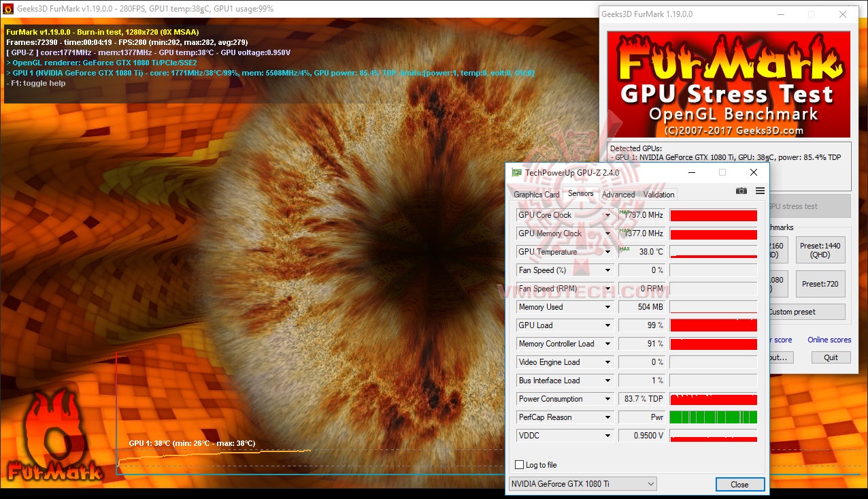This screenshot has width=868, height=499.
Task: Click the GPU-Z Close button
Action: click(739, 485)
